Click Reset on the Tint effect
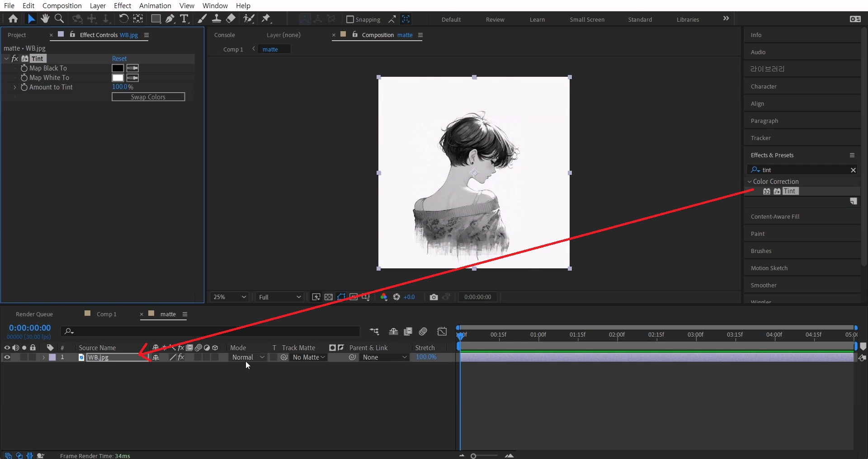Viewport: 868px width, 459px height. 119,59
